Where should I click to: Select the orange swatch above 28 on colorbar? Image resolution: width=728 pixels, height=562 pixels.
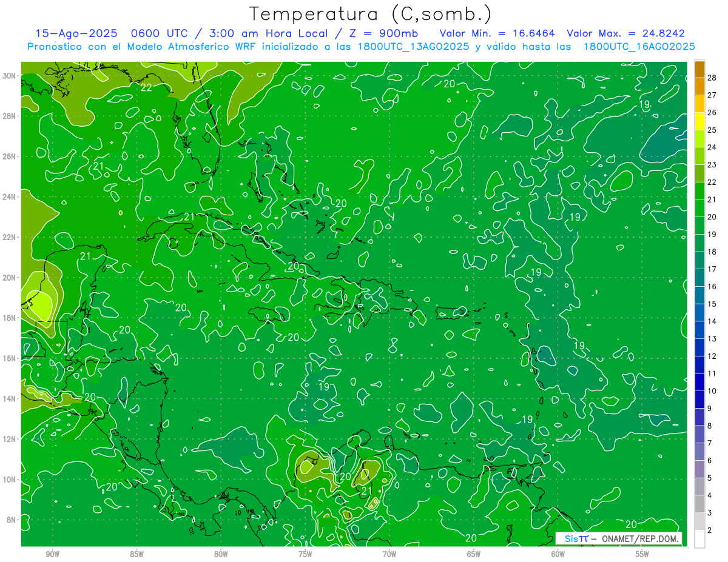699,69
